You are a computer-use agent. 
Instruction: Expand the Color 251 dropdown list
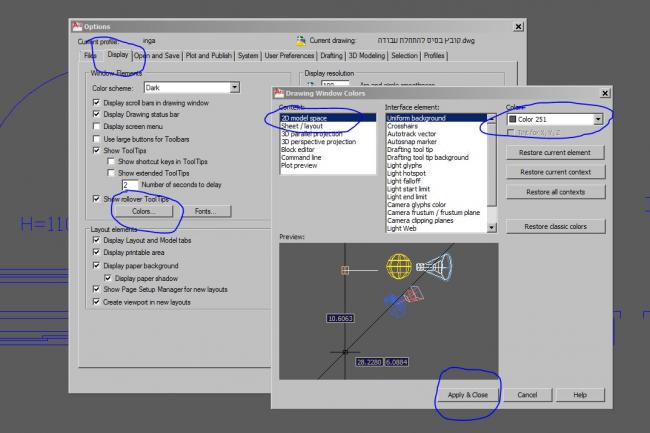pos(598,119)
